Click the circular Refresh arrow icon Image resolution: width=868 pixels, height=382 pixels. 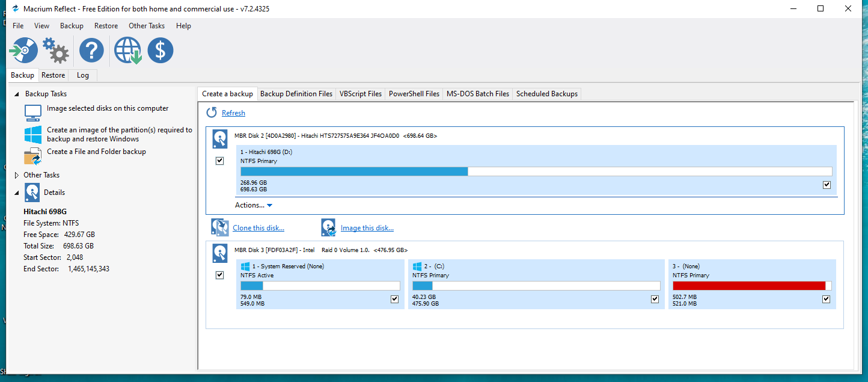click(212, 112)
